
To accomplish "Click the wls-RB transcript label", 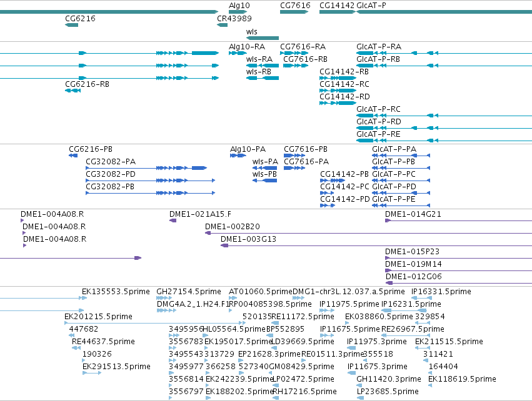I will click(x=259, y=72).
